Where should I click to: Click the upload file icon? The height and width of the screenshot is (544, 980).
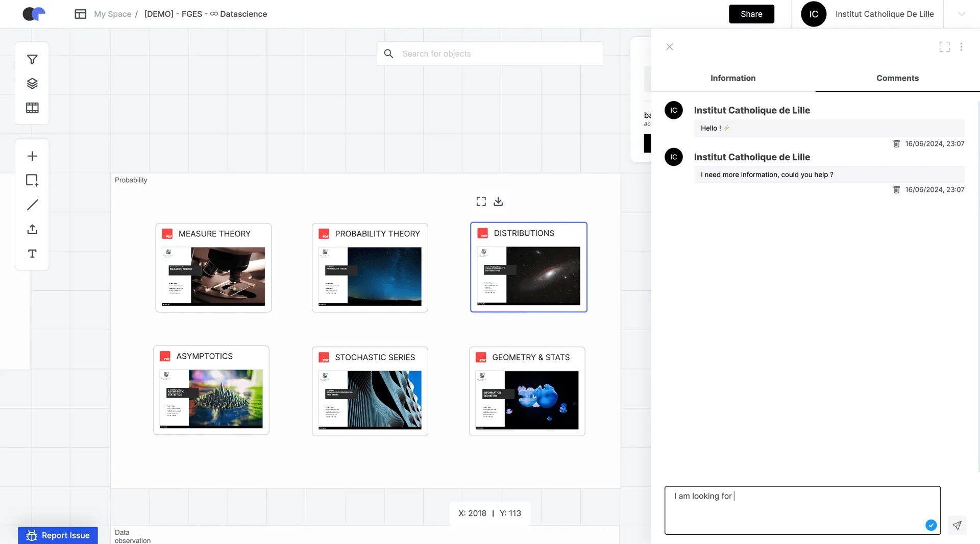click(x=32, y=229)
